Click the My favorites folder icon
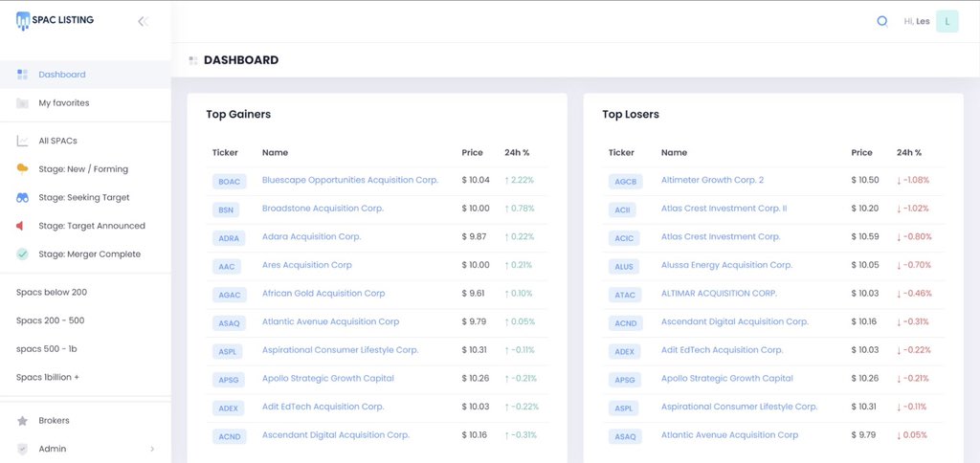This screenshot has height=463, width=980. point(23,103)
